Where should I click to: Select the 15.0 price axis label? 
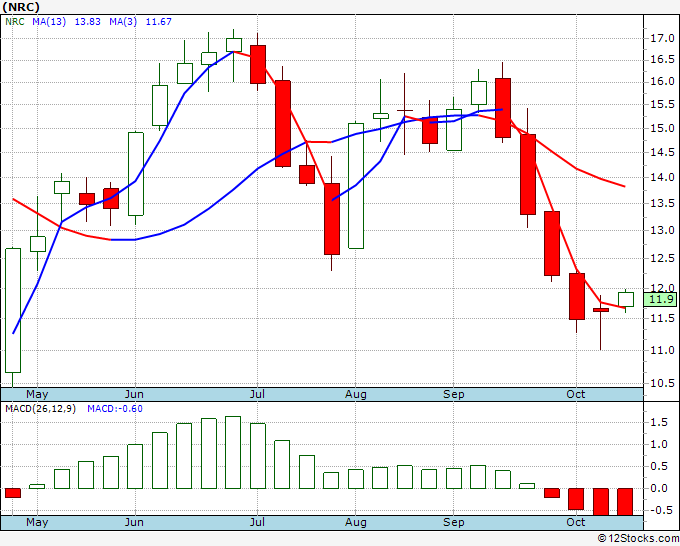(662, 128)
